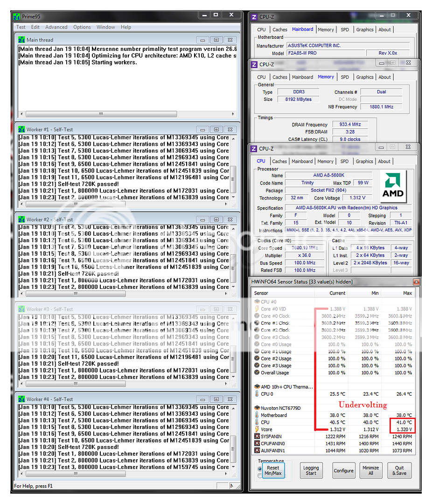Click the Prime95 application icon in title bar
This screenshot has height=504, width=432.
tap(17, 16)
